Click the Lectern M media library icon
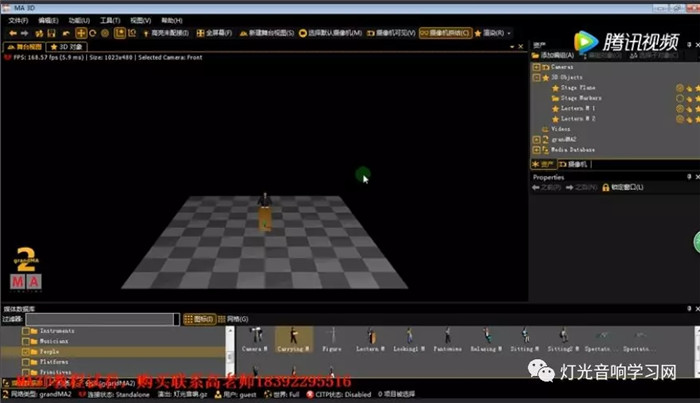Screen dimensions: 700x403 (369, 336)
